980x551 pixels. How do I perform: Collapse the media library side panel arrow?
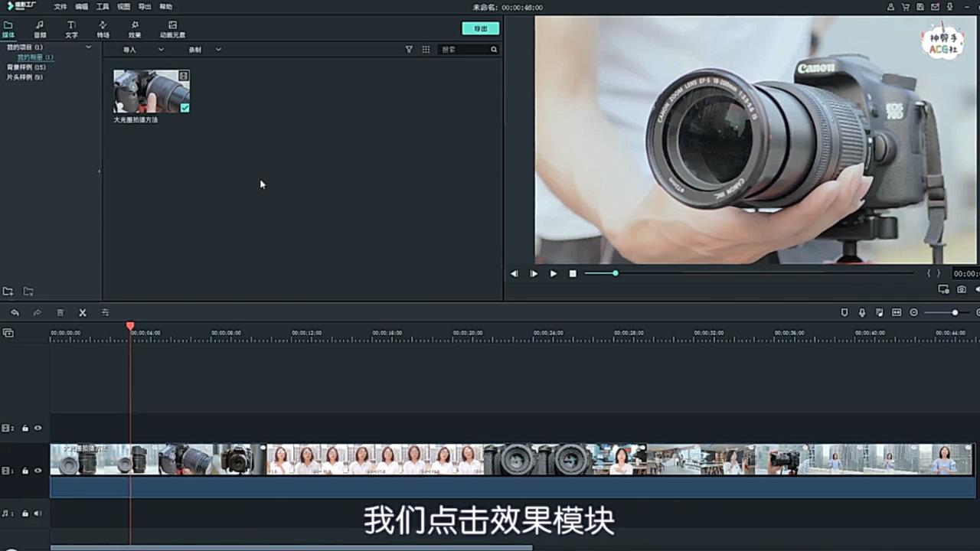tap(99, 171)
